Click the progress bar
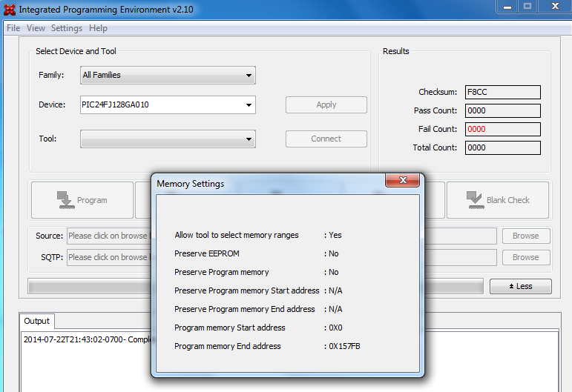Viewport: 572px width, 392px height. pos(255,286)
